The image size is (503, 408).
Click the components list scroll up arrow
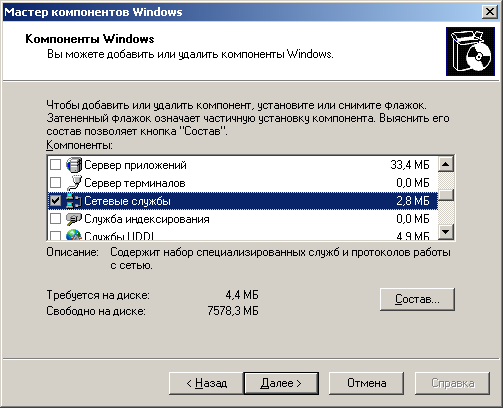coord(446,164)
